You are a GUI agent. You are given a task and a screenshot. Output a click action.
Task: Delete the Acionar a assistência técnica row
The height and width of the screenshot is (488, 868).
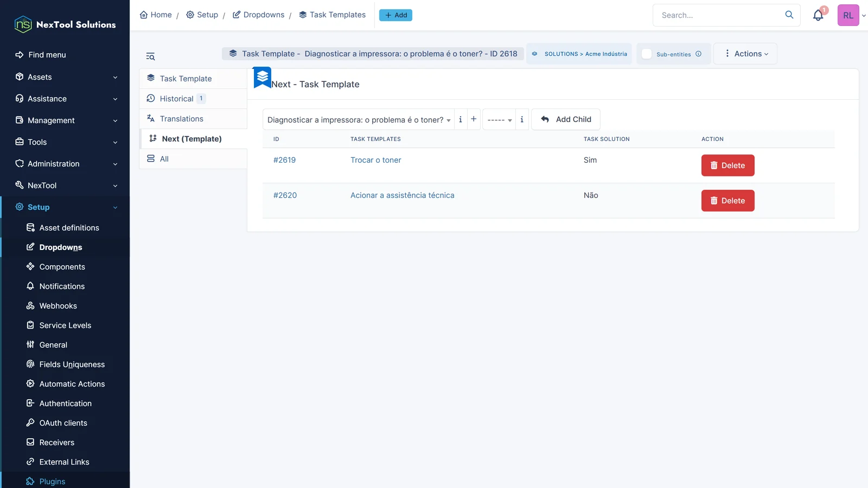coord(727,201)
